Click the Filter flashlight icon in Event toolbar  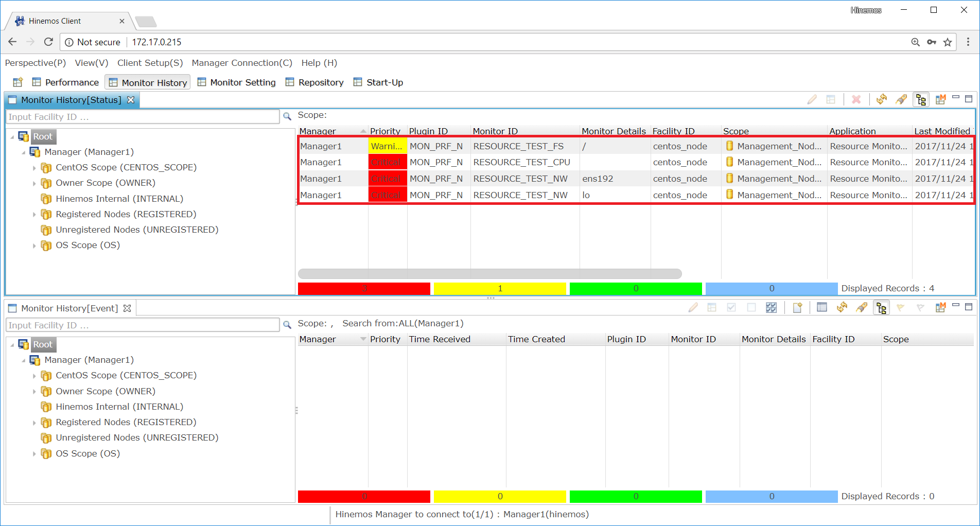(862, 308)
